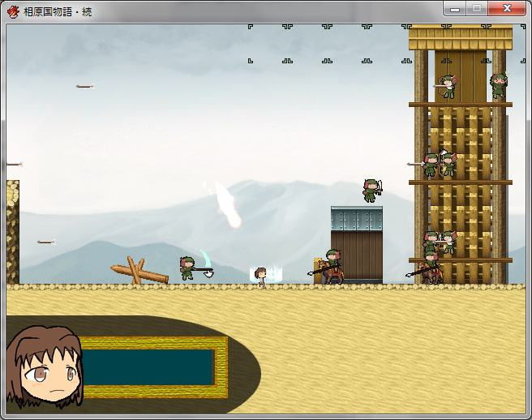Viewport: 532px width, 420px height.
Task: Click the soldier standing atop the gate
Action: click(x=371, y=191)
